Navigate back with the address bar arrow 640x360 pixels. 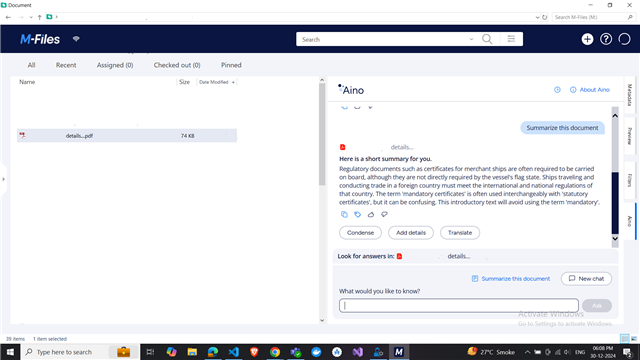[8, 17]
